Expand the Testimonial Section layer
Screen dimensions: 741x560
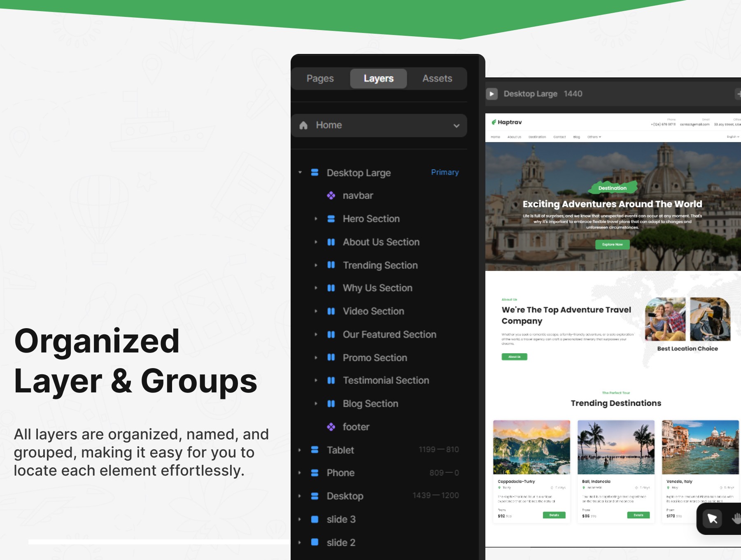coord(316,380)
